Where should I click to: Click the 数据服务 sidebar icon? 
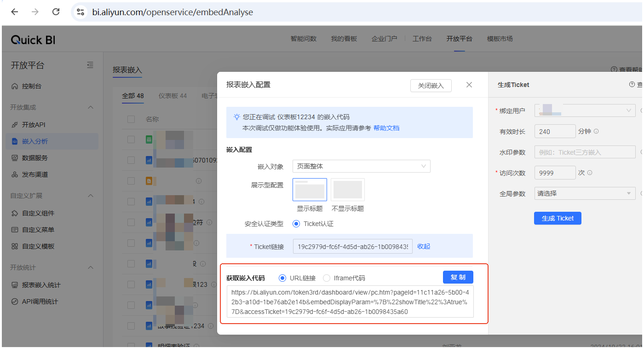pyautogui.click(x=14, y=158)
